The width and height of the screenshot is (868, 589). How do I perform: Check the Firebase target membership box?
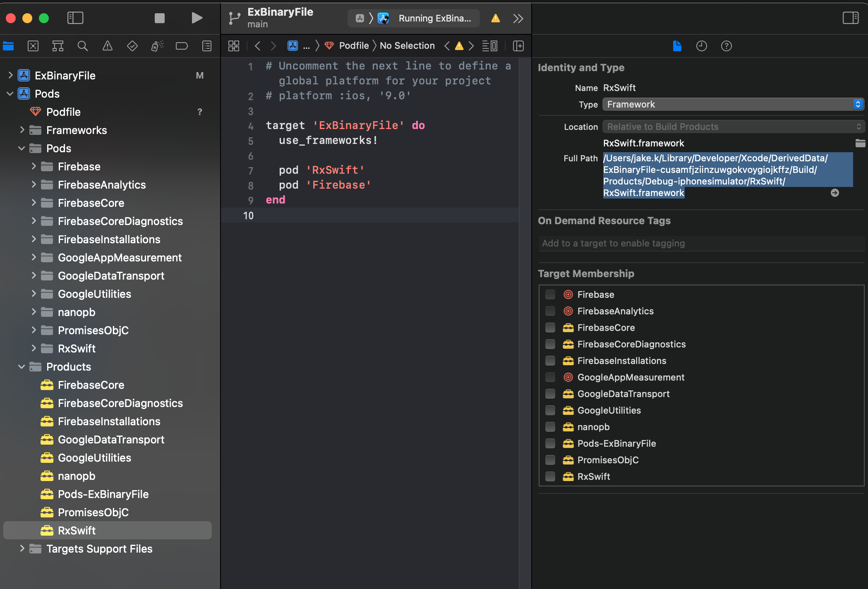coord(550,294)
